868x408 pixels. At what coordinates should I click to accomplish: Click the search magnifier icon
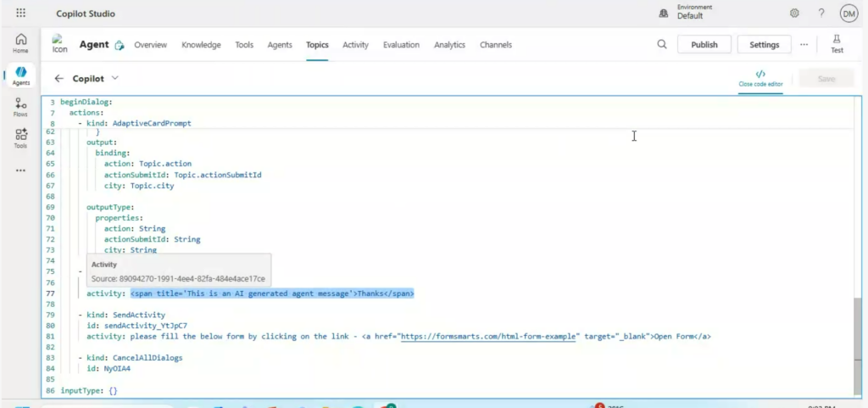pos(661,44)
